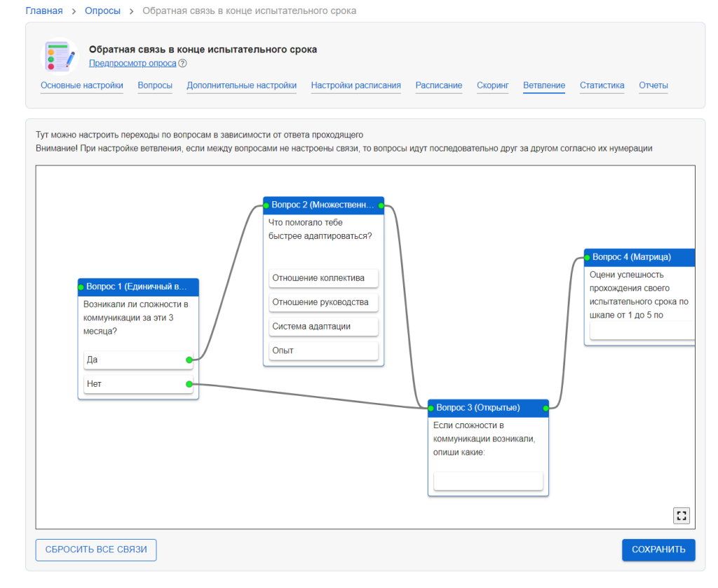Navigate to Опросы in the breadcrumb

tap(102, 11)
